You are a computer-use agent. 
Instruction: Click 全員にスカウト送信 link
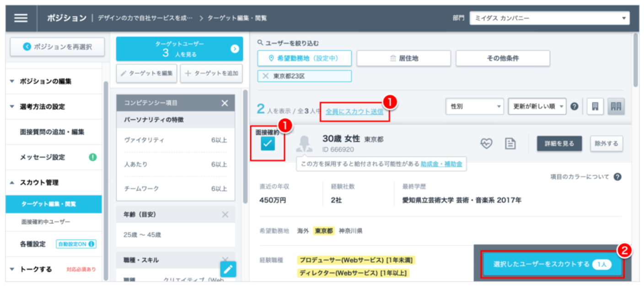354,111
